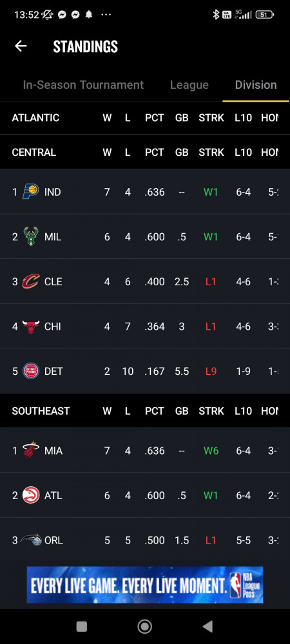Switch to the League tab
The height and width of the screenshot is (644, 290).
189,85
